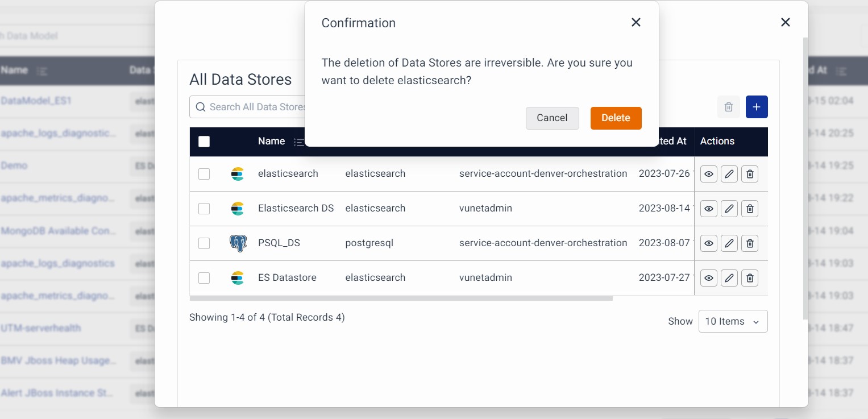Click the edit pencil for ES Datastore

pos(729,278)
